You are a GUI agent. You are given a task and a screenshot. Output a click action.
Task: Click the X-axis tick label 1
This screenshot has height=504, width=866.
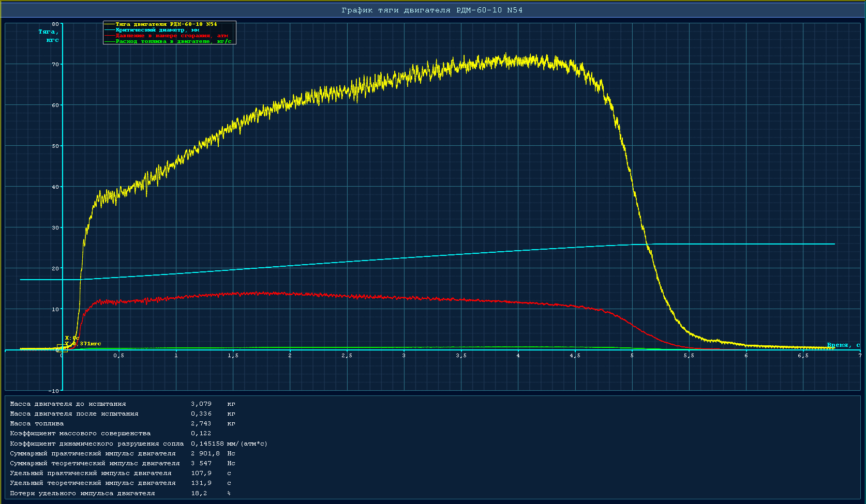(176, 356)
